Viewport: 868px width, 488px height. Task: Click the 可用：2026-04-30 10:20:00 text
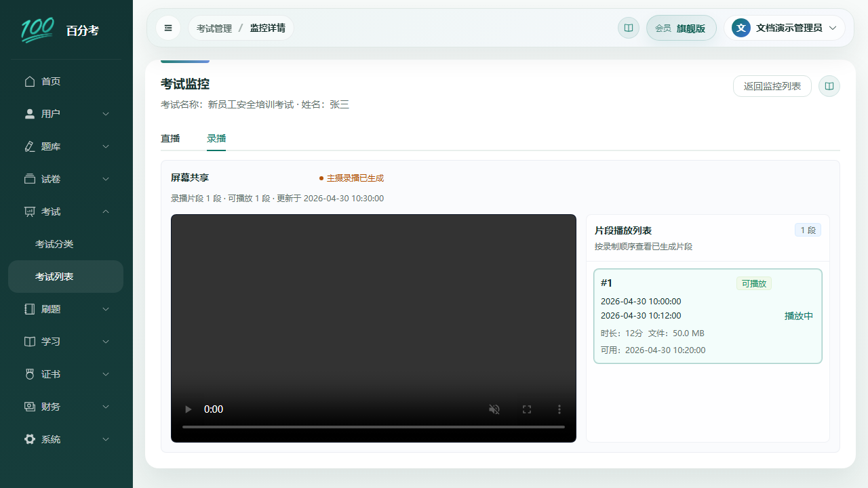[x=653, y=350]
